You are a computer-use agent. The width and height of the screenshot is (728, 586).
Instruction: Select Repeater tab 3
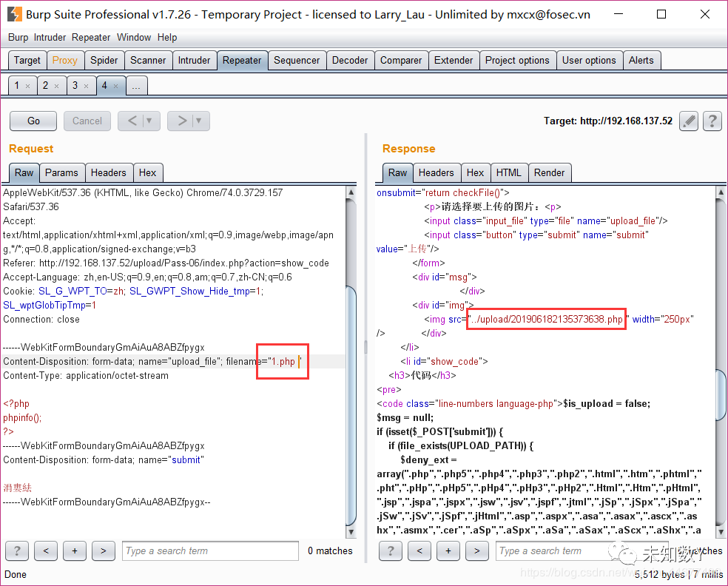click(75, 85)
